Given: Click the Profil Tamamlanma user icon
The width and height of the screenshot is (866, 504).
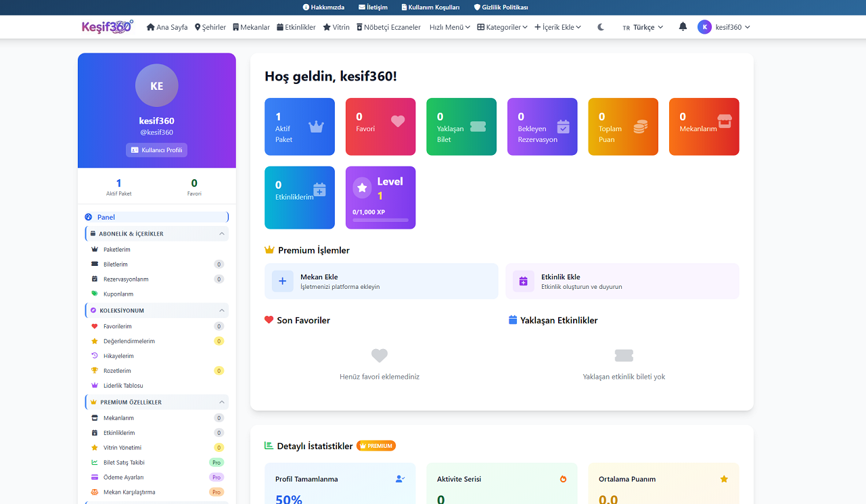Looking at the screenshot, I should pos(400,479).
